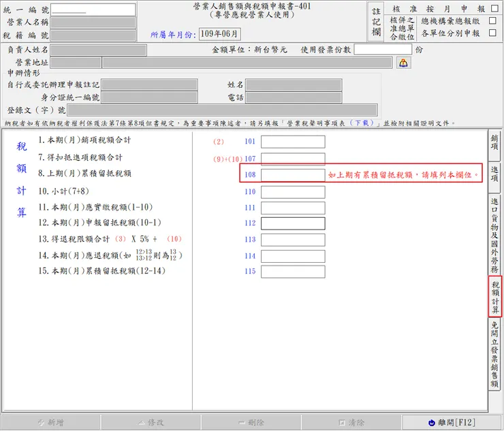The height and width of the screenshot is (431, 504).
Task: Click the red text 如上期有累積留抵稅額，請填列本欄位
Action: [403, 175]
